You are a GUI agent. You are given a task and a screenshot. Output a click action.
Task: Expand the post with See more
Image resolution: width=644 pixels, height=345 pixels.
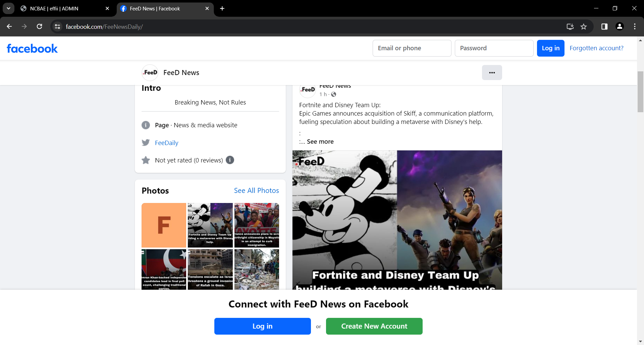tap(320, 142)
